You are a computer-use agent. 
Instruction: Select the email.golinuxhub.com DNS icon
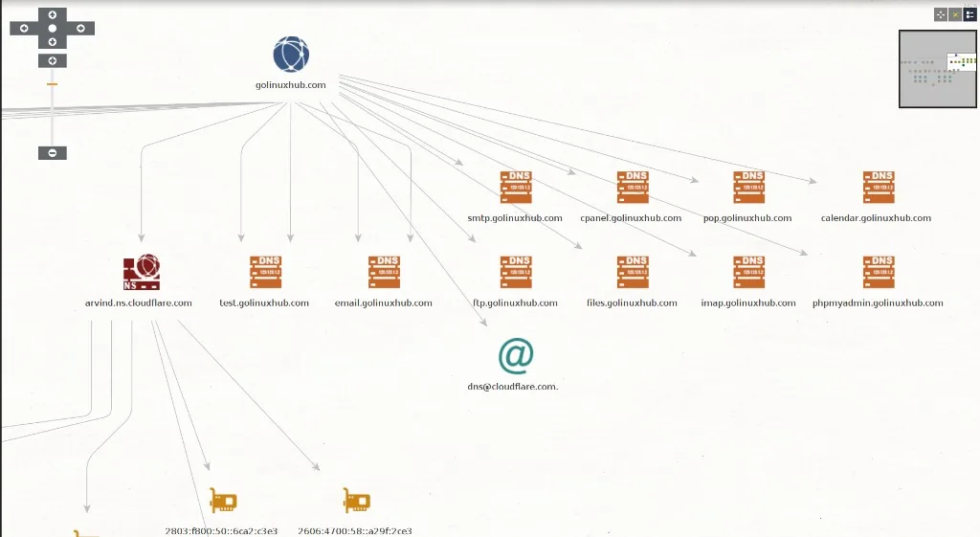click(x=384, y=272)
